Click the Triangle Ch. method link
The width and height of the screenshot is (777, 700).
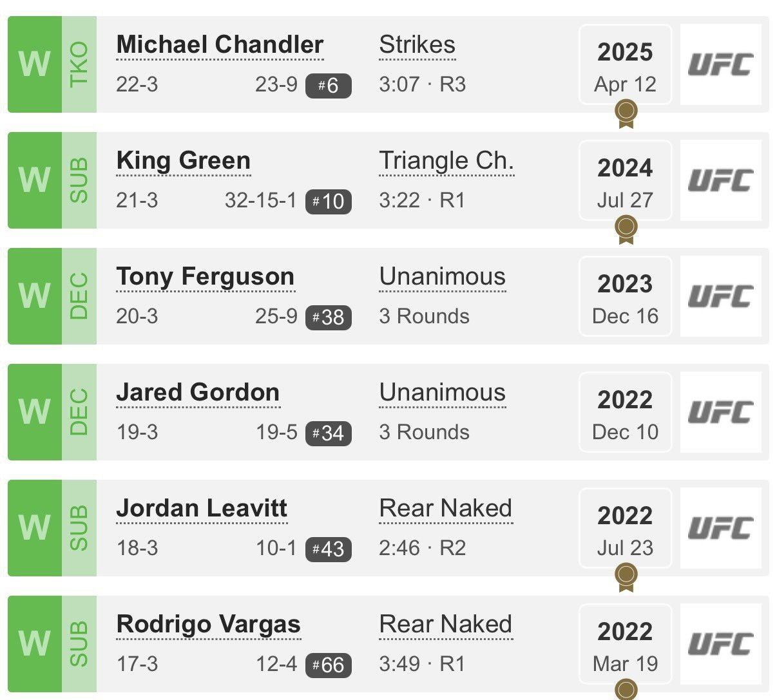click(446, 161)
